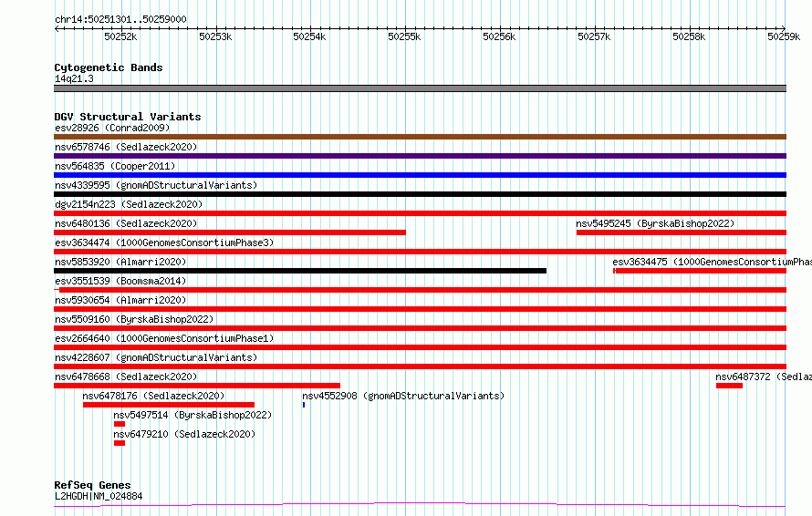
Task: Select the black nsv5853920 variant bar
Action: point(300,271)
